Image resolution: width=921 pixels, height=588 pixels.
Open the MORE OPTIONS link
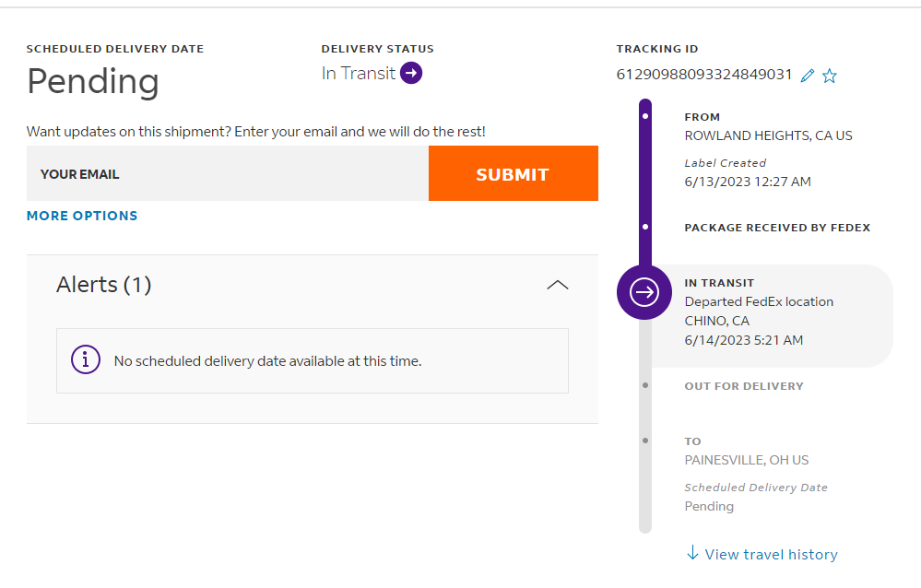point(82,216)
